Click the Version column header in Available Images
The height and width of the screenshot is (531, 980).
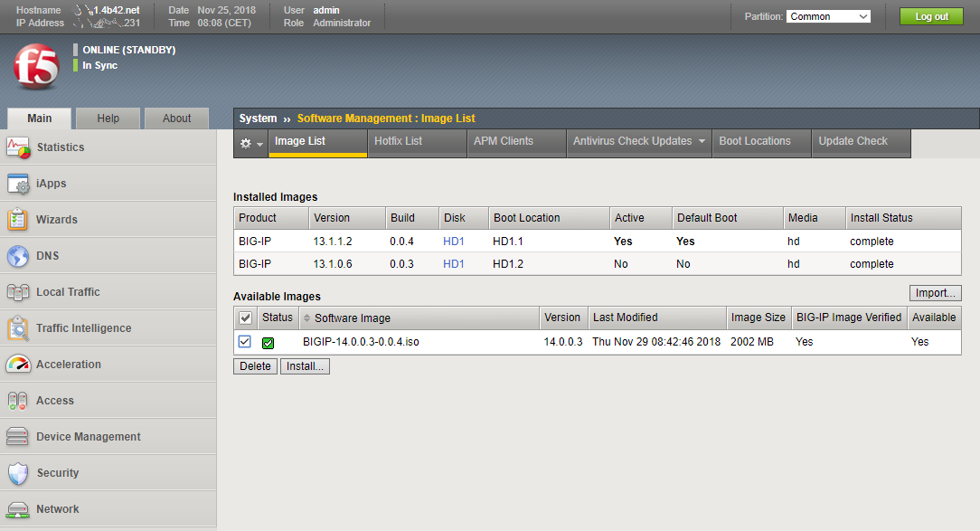click(x=562, y=318)
